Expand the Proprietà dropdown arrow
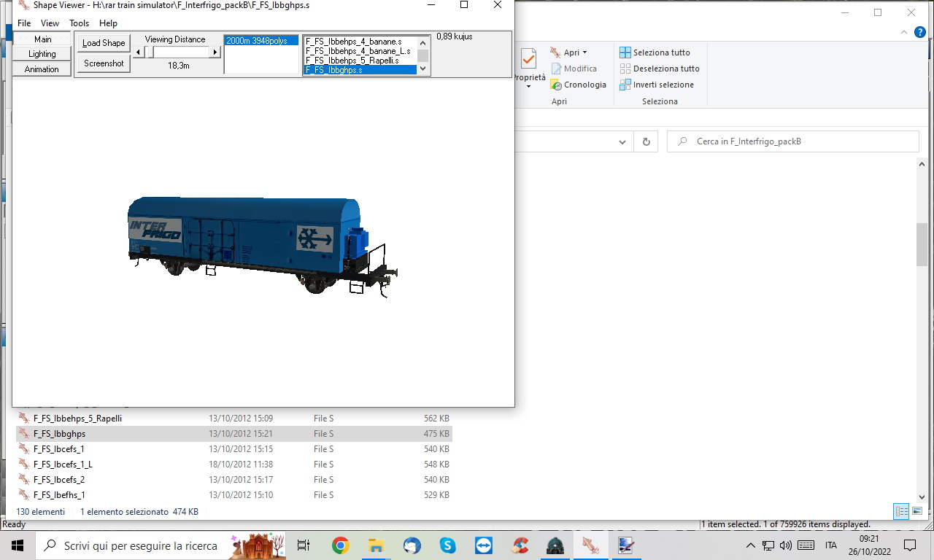The height and width of the screenshot is (560, 934). pos(528,87)
